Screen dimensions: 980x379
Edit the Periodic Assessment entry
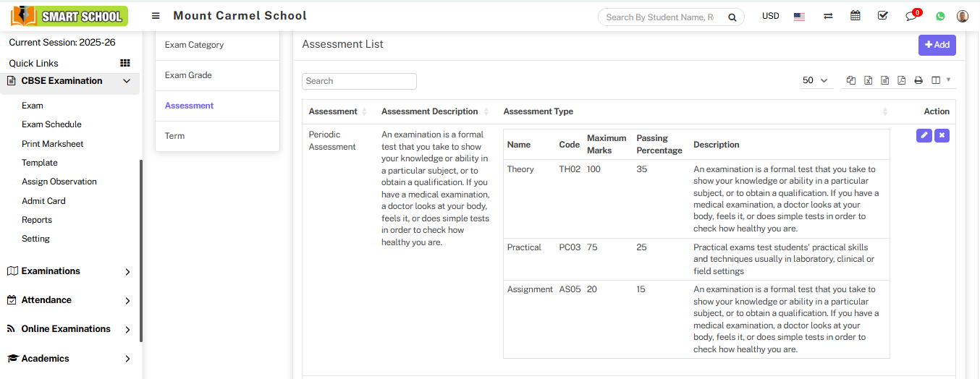(x=924, y=135)
